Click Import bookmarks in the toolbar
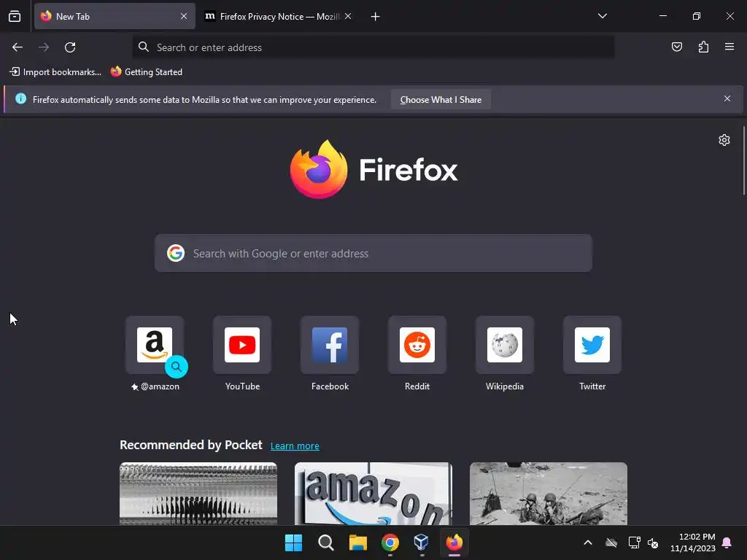Screen dimensions: 747x560 coord(55,72)
